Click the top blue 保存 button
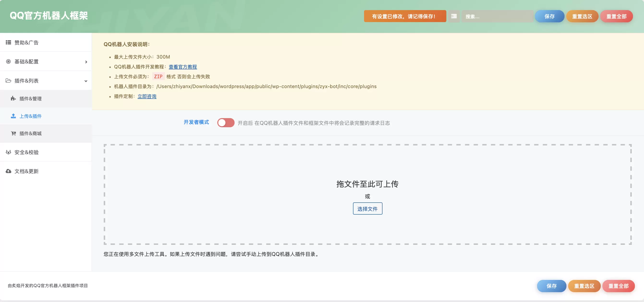 click(549, 16)
